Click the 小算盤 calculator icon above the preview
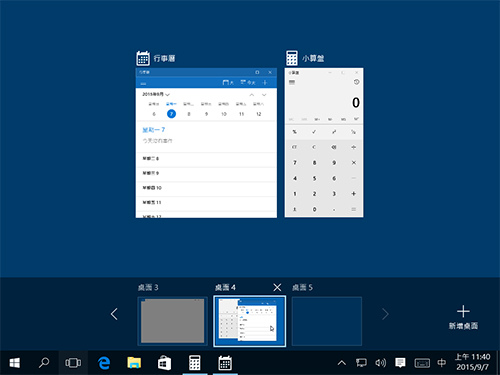The image size is (500, 375). click(292, 58)
